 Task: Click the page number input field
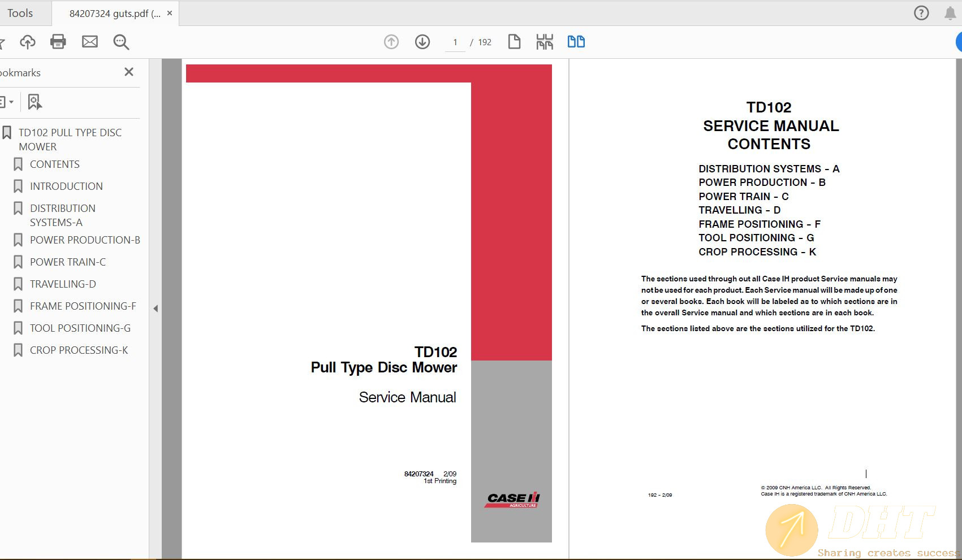(455, 42)
